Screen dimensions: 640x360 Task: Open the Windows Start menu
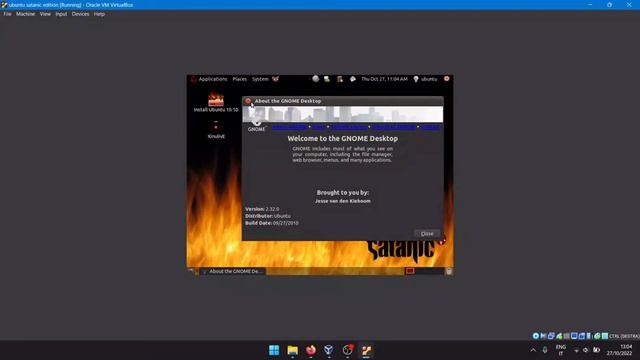(x=274, y=350)
